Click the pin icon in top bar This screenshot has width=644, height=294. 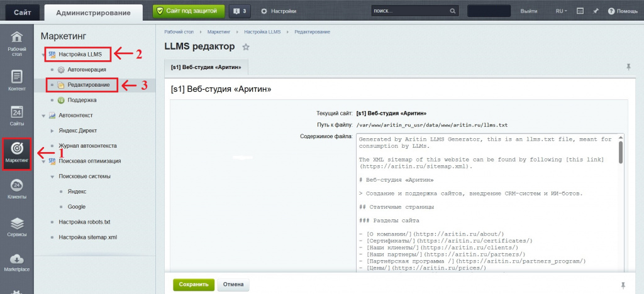[x=596, y=11]
